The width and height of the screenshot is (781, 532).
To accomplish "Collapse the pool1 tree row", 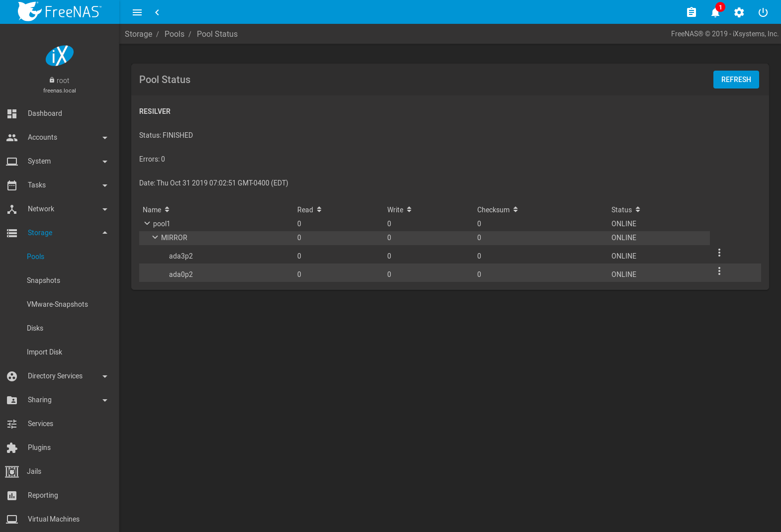I will 147,224.
